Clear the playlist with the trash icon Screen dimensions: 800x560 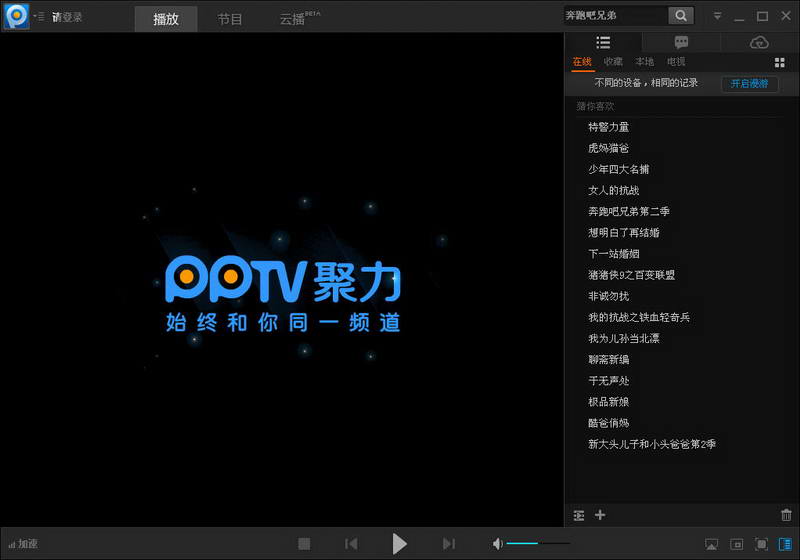786,515
